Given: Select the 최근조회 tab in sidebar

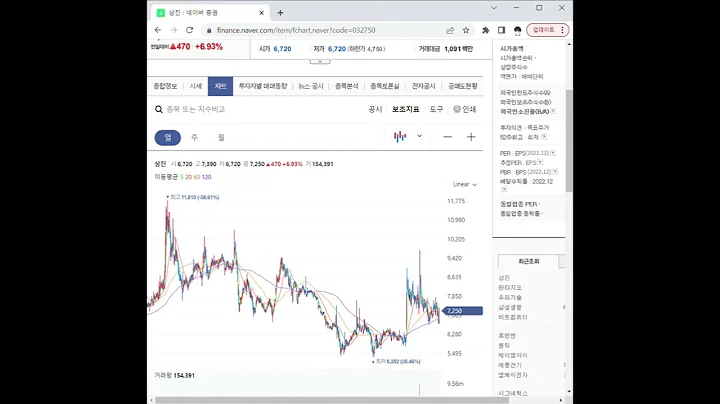Looking at the screenshot, I should pyautogui.click(x=529, y=261).
